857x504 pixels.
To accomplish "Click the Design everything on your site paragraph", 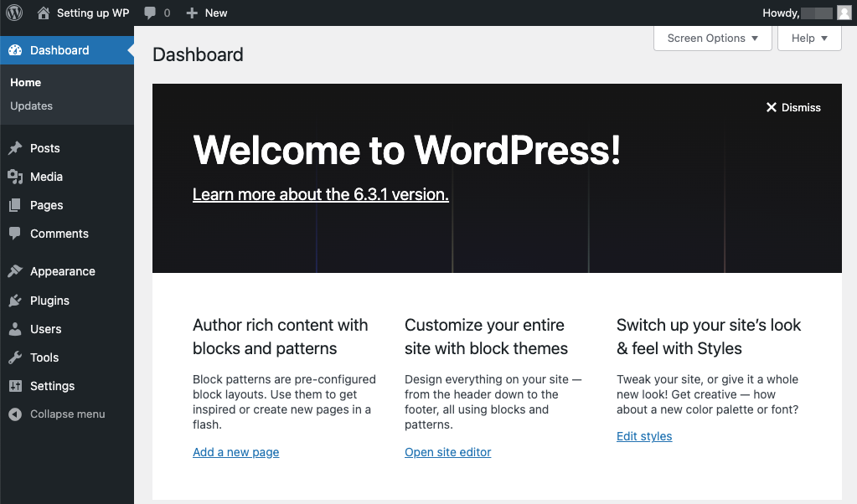I will (x=493, y=402).
